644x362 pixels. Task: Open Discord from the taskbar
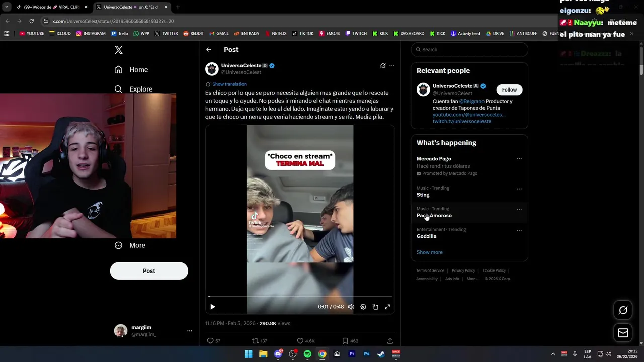(x=278, y=354)
